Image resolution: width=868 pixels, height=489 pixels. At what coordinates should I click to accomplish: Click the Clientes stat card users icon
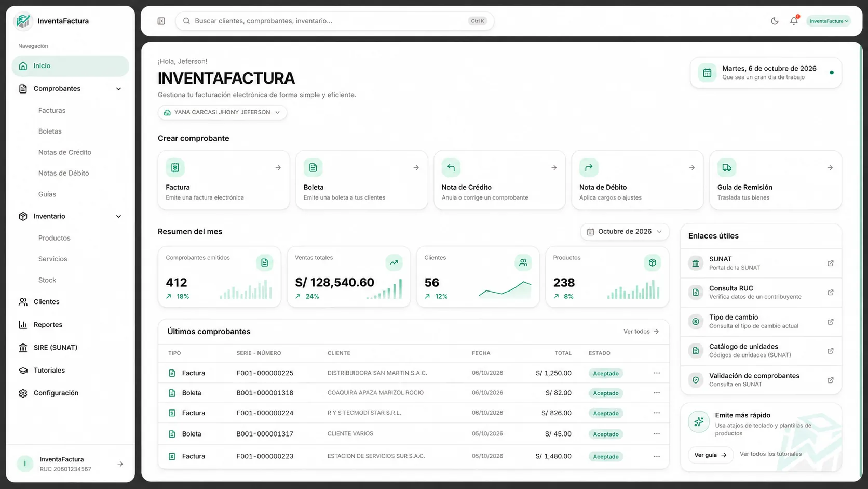click(523, 263)
